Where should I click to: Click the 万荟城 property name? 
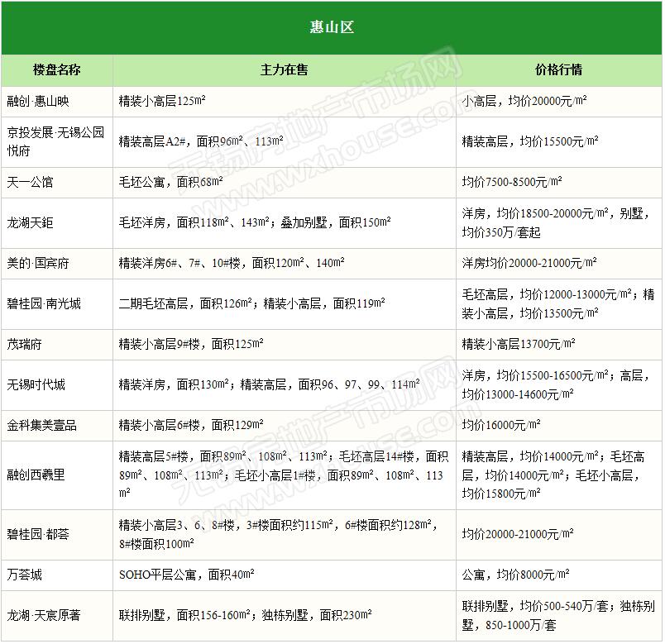(x=24, y=575)
